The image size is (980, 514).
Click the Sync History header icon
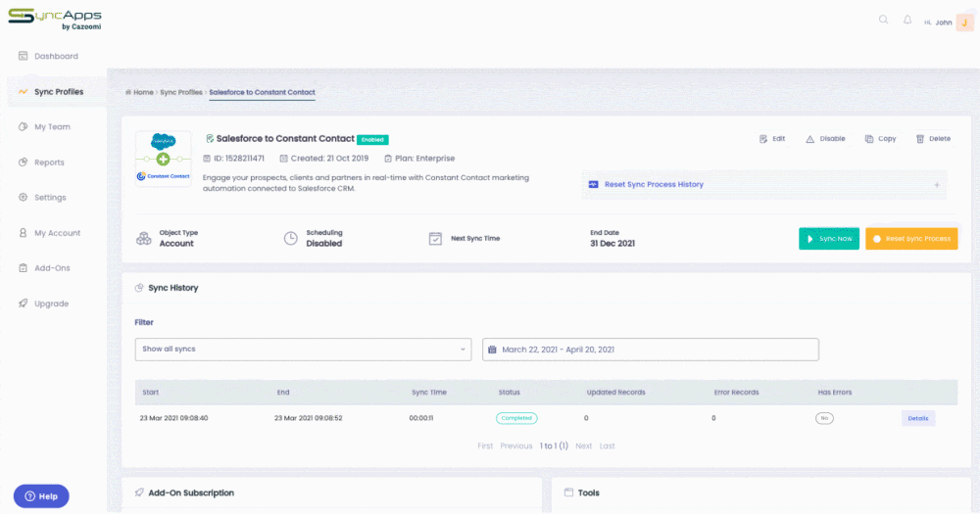click(139, 288)
